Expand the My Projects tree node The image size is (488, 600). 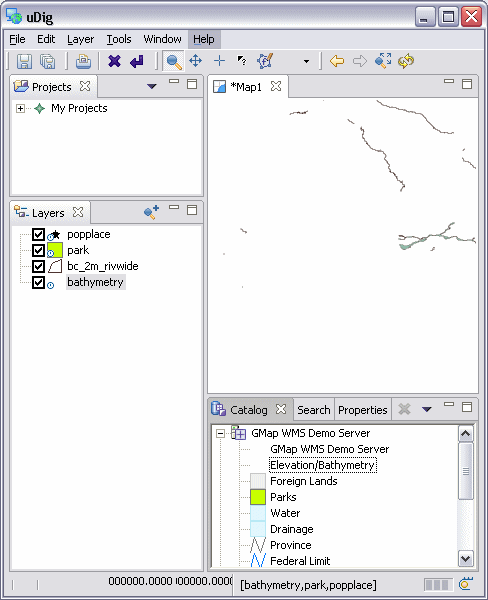tap(20, 109)
